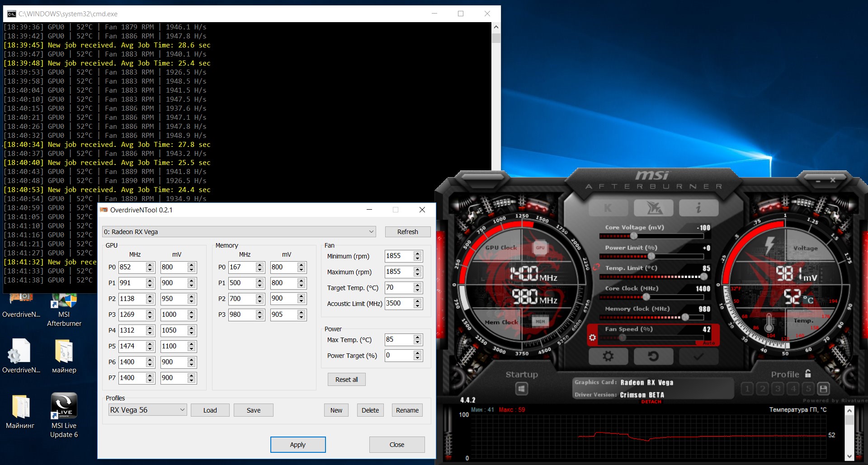Click the Reset all button
The width and height of the screenshot is (868, 465).
coord(346,380)
